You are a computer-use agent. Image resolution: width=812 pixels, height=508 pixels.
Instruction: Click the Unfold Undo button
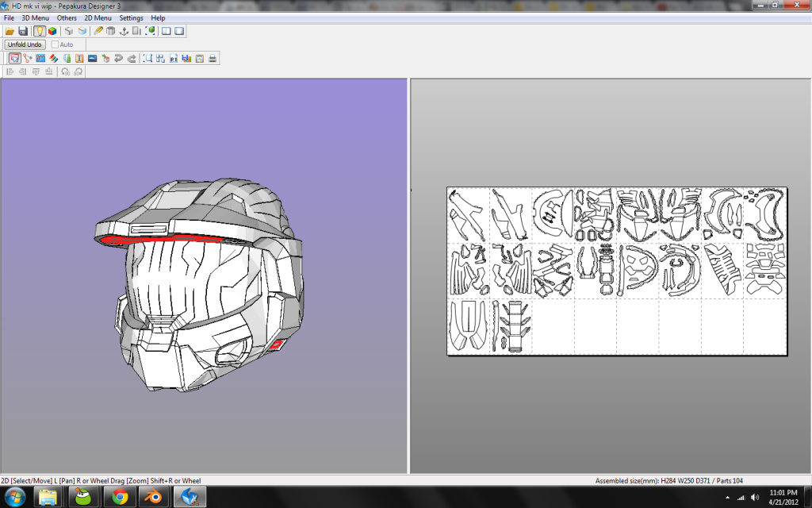tap(25, 44)
